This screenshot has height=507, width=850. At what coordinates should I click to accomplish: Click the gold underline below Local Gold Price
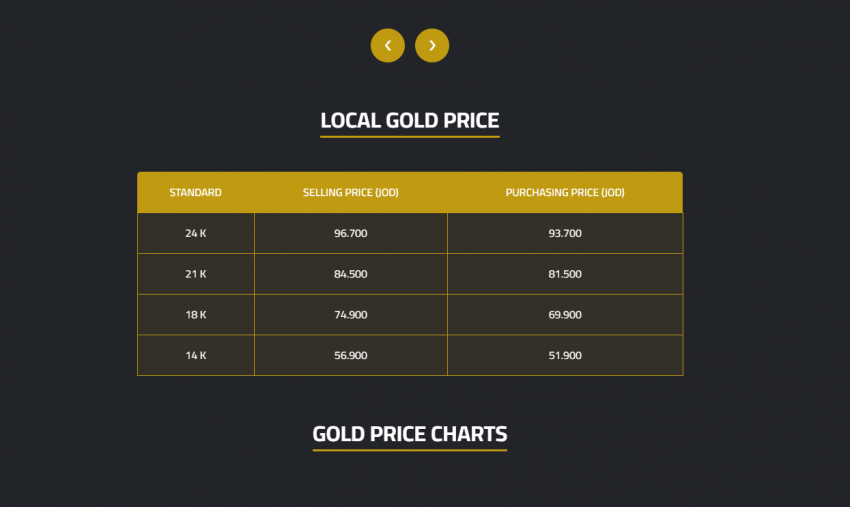409,137
